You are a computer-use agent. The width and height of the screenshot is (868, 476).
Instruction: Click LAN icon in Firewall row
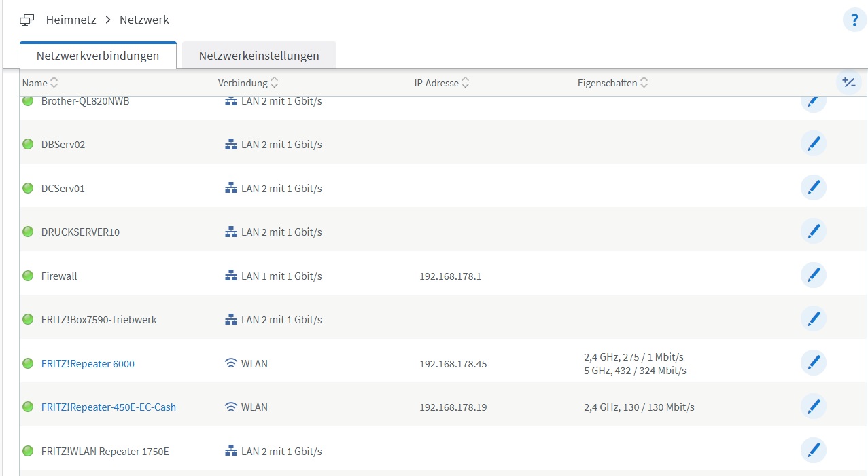[231, 276]
